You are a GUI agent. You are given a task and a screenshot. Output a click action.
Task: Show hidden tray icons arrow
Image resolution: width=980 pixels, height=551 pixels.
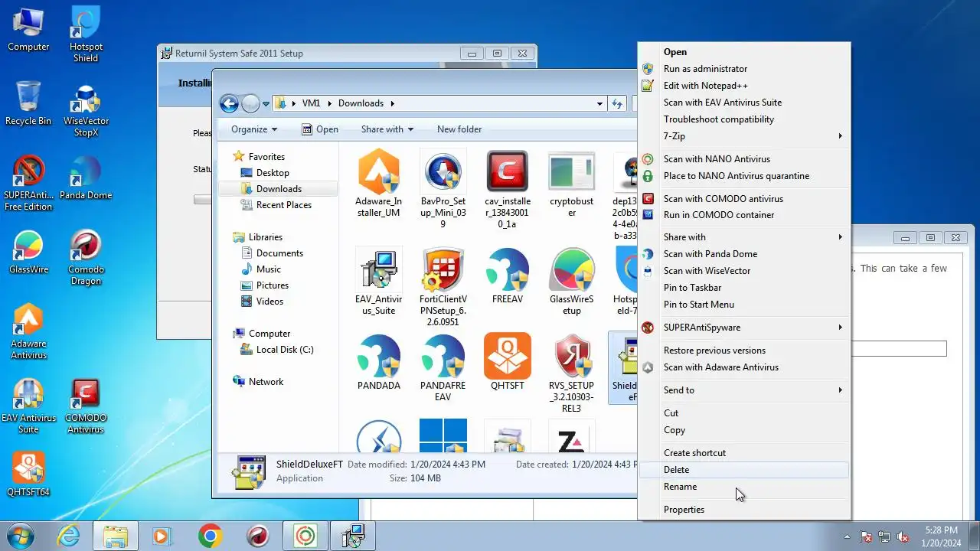pos(847,536)
